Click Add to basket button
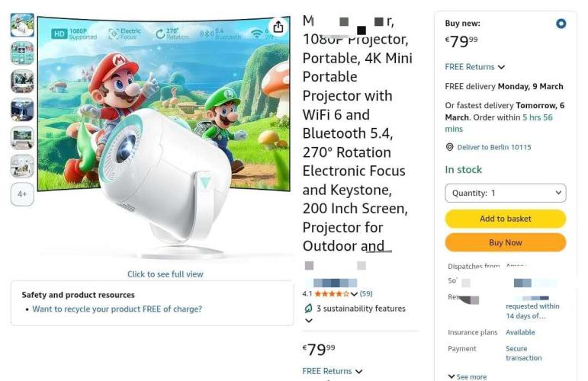588x381 pixels. [x=505, y=219]
